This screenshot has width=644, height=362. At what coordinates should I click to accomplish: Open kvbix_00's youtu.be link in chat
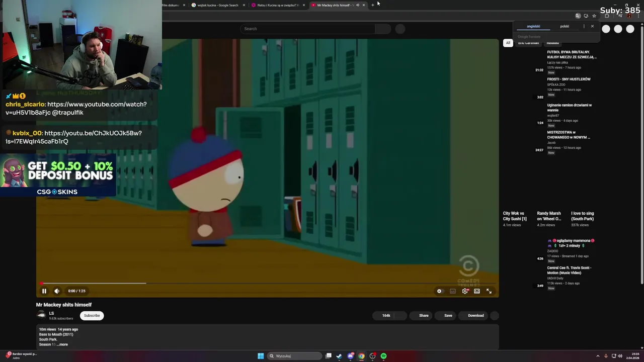pos(74,137)
